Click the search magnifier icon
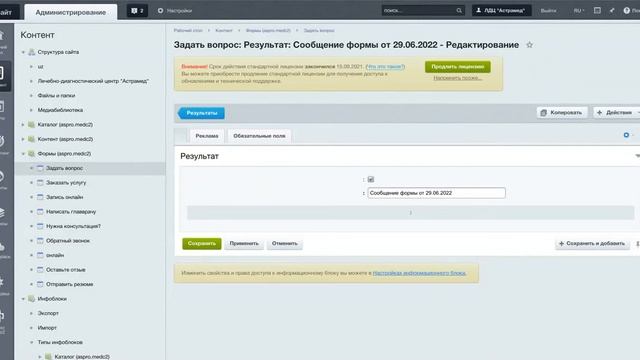Screen dimensions: 640x360 459,11
